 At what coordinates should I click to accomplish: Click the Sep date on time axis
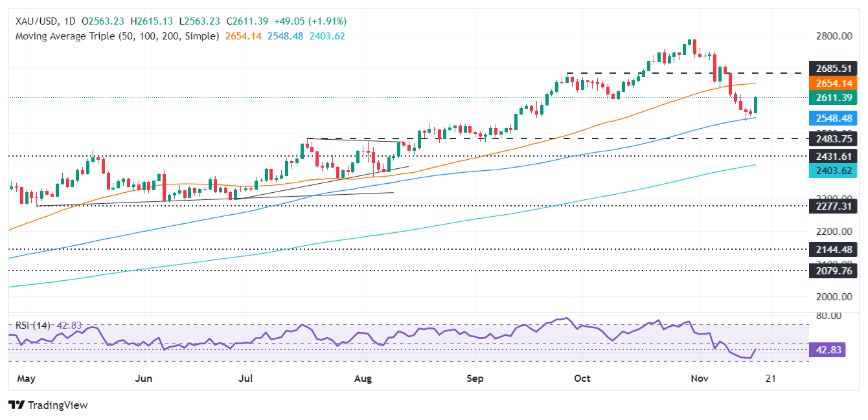(475, 378)
